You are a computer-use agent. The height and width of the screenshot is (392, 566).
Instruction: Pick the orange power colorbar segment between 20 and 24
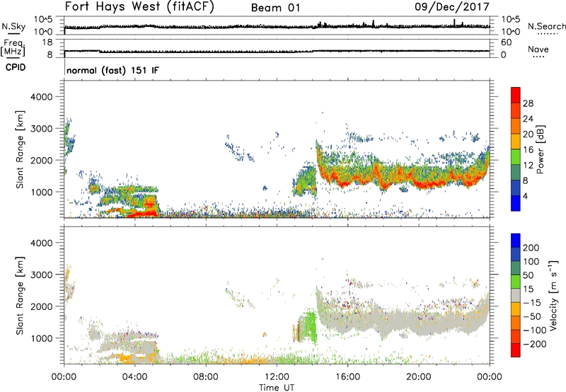(516, 127)
